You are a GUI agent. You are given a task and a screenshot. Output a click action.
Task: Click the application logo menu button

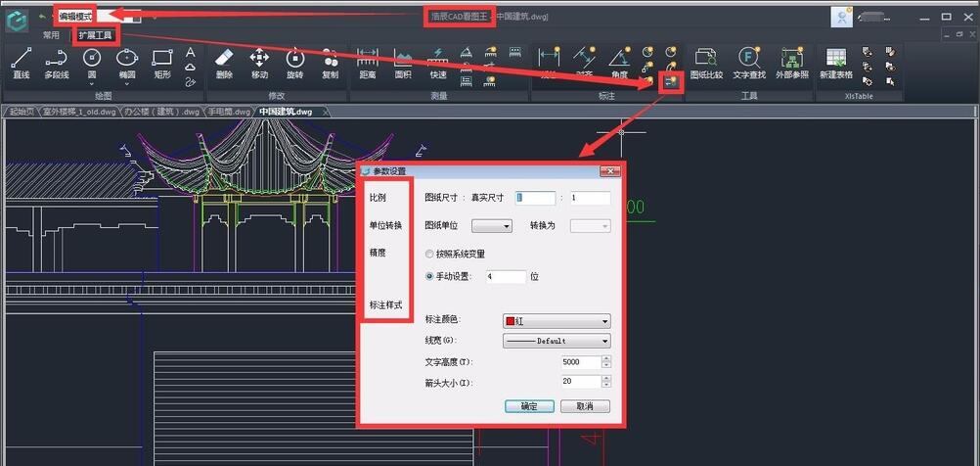click(17, 20)
